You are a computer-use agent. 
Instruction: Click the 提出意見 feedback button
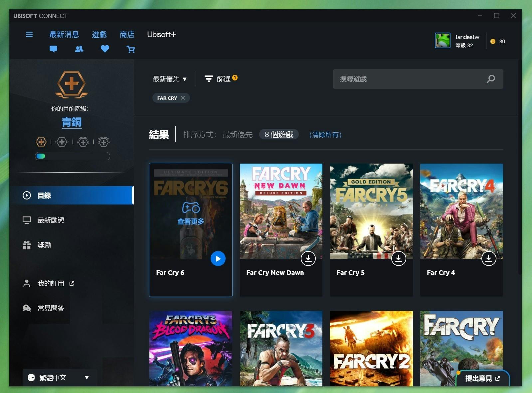tap(482, 378)
